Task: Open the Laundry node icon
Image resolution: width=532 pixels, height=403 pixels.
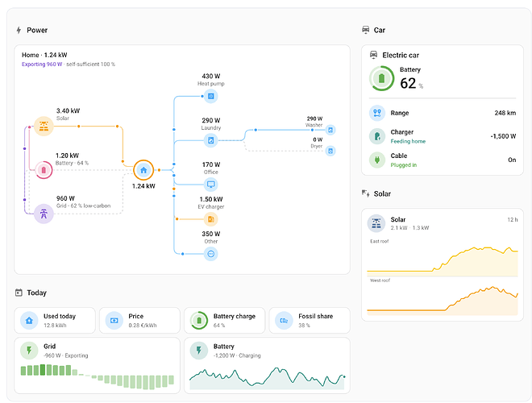Action: pos(210,140)
